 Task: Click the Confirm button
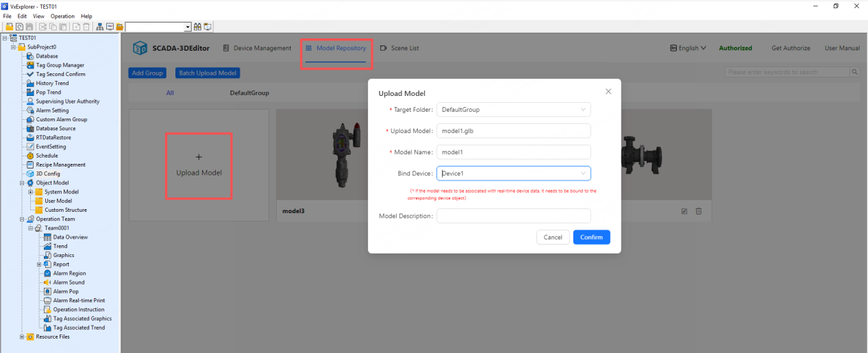click(x=591, y=237)
